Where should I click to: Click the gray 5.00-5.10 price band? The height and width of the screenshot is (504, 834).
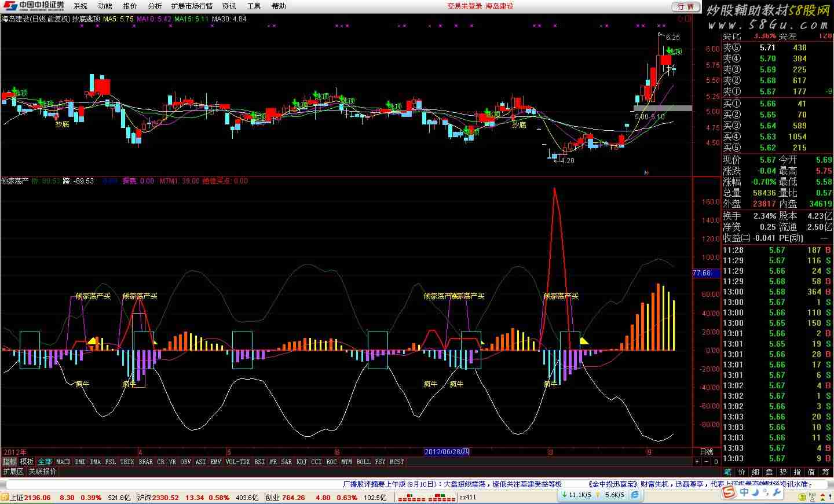663,108
